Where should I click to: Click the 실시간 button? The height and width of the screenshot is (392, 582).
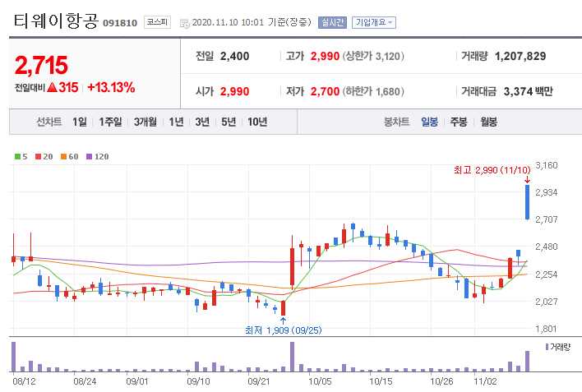click(332, 22)
